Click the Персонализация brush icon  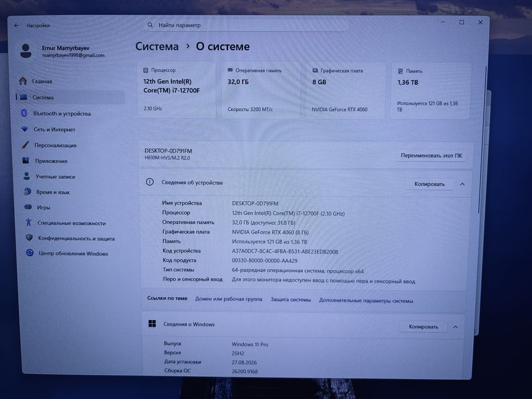pyautogui.click(x=25, y=145)
